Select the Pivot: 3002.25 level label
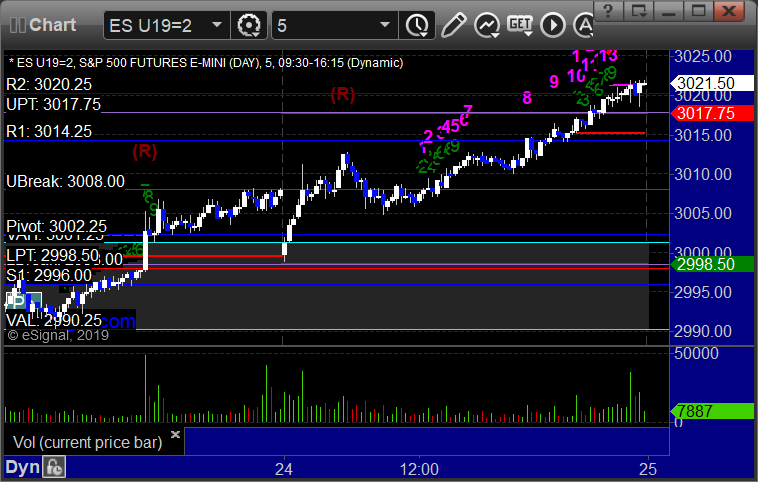The image size is (758, 482). 57,226
